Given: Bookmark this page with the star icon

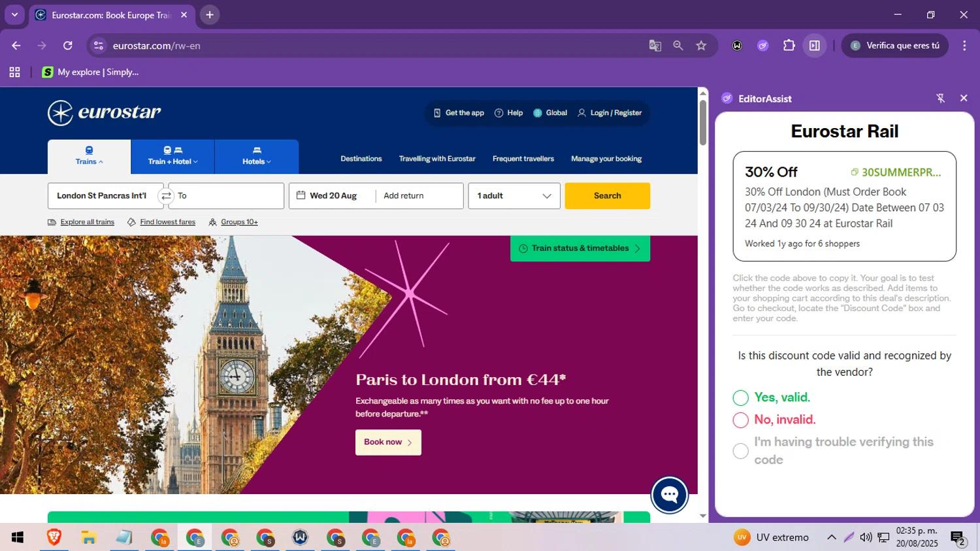Looking at the screenshot, I should point(701,46).
